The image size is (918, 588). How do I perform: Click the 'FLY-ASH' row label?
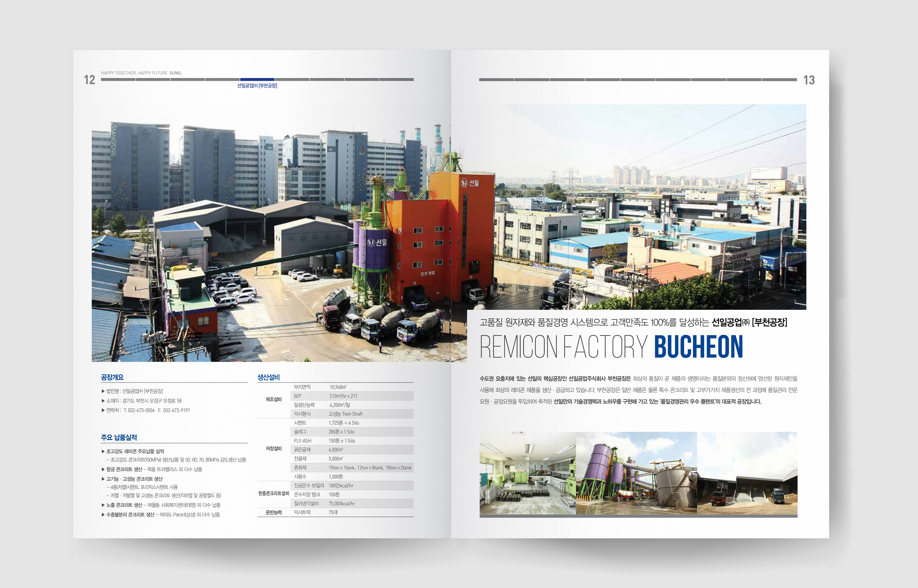point(303,441)
